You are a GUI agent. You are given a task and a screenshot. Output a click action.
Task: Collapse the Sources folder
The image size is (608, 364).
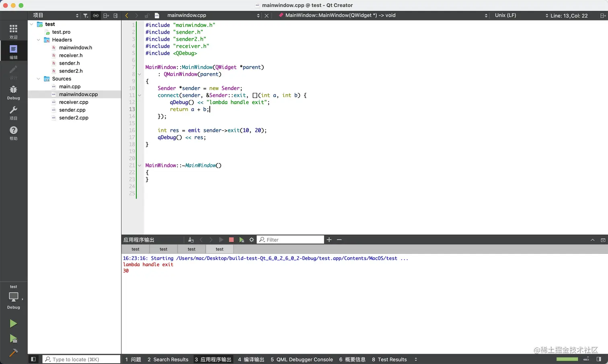pyautogui.click(x=39, y=79)
